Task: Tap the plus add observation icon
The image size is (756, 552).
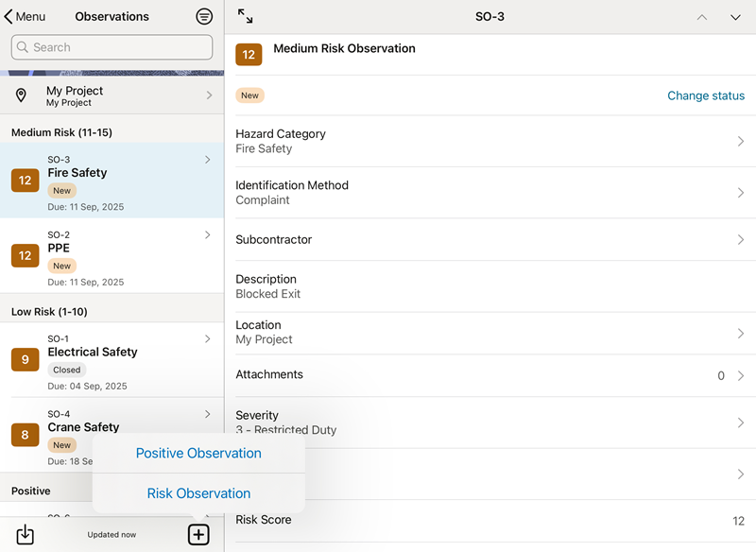Action: 198,534
